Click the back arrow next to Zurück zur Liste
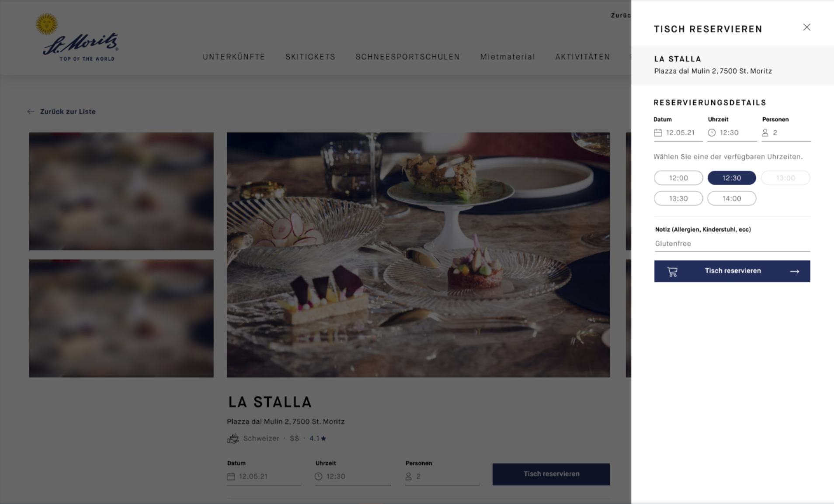Viewport: 834px width, 504px height. pos(31,111)
